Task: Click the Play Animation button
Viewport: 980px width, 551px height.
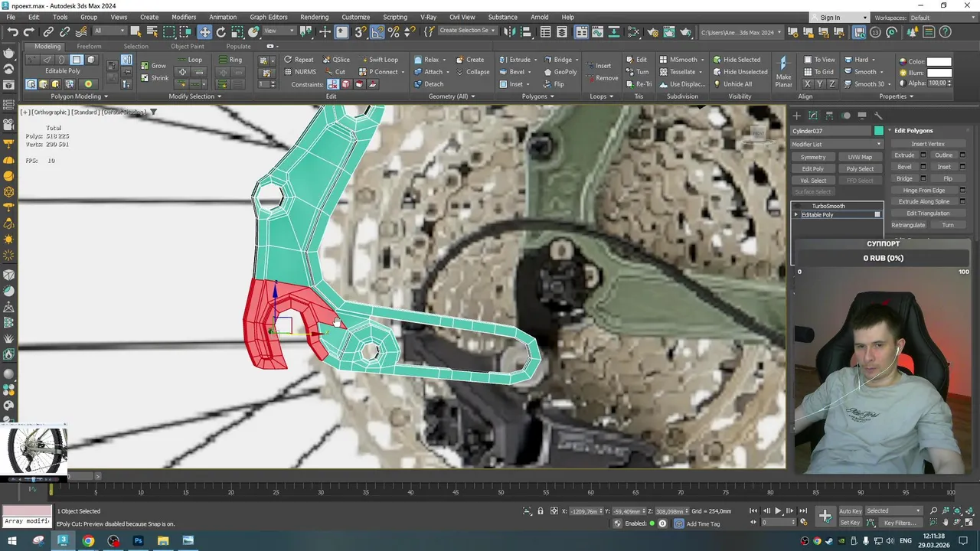Action: click(779, 511)
